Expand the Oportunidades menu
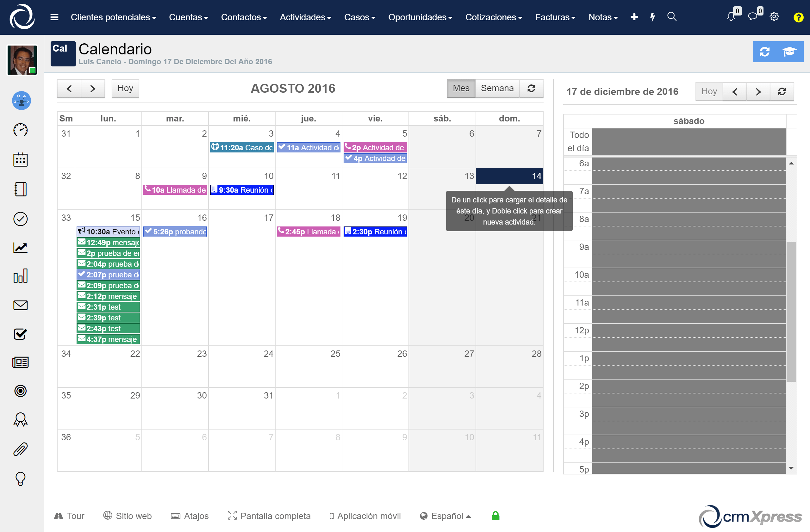The width and height of the screenshot is (810, 532). point(420,17)
